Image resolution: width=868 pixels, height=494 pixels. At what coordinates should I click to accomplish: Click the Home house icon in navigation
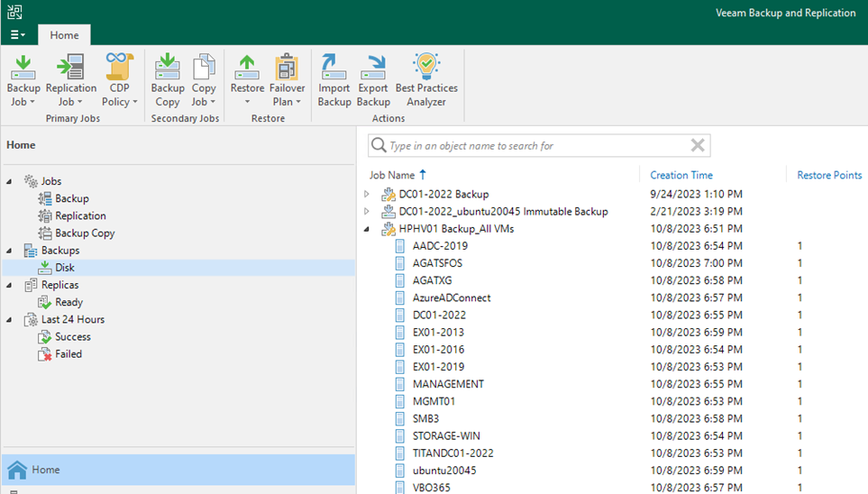click(17, 470)
